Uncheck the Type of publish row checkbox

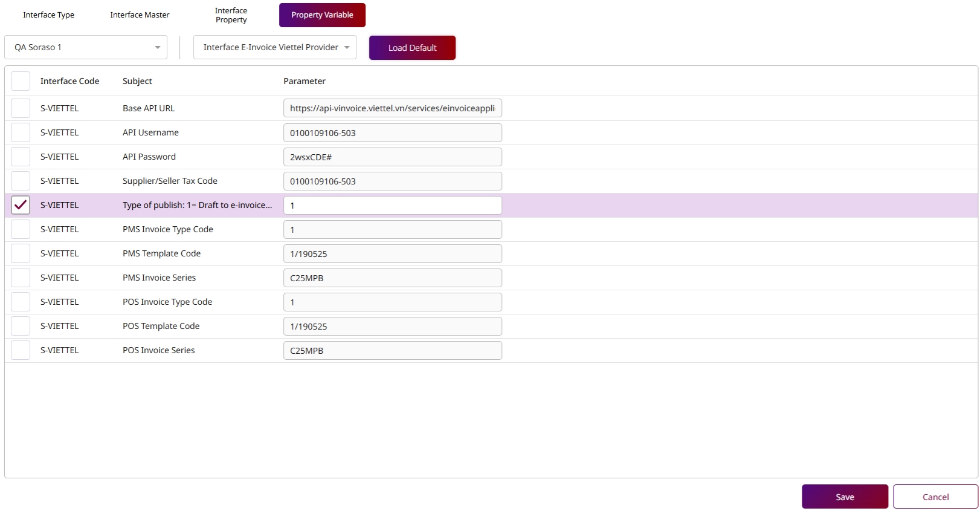21,205
